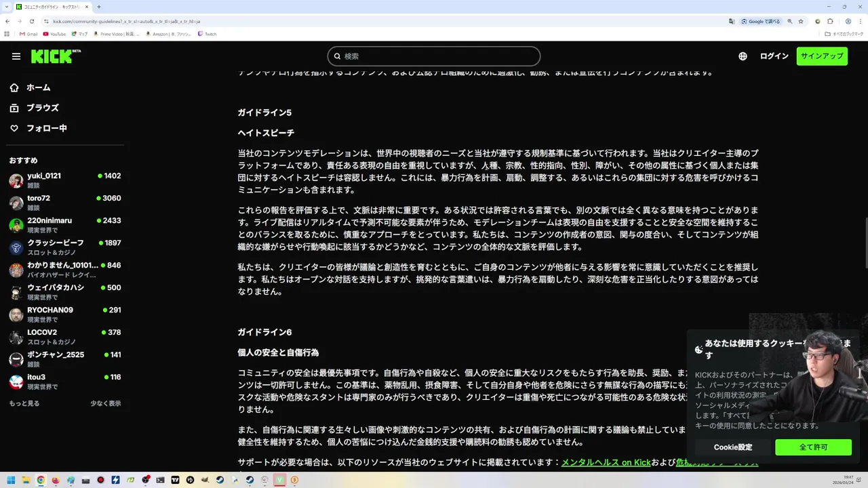Open the わかりません_10101 channel
Screen dimensions: 868x488
point(65,270)
